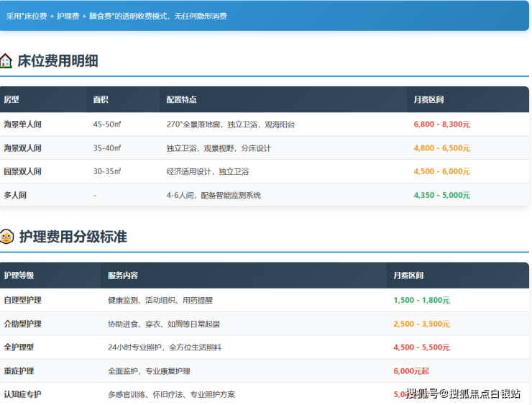Click the 护理等级 column header

point(19,276)
